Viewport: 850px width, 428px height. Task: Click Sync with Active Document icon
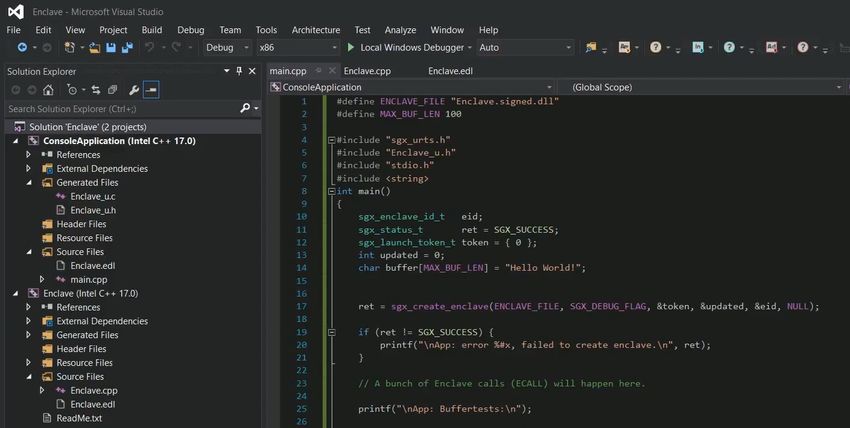pyautogui.click(x=96, y=90)
